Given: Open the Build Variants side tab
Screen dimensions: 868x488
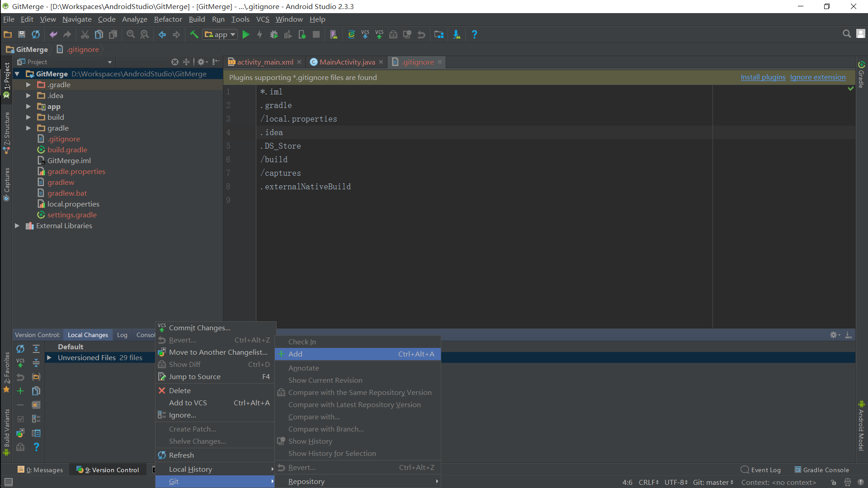Looking at the screenshot, I should 6,432.
